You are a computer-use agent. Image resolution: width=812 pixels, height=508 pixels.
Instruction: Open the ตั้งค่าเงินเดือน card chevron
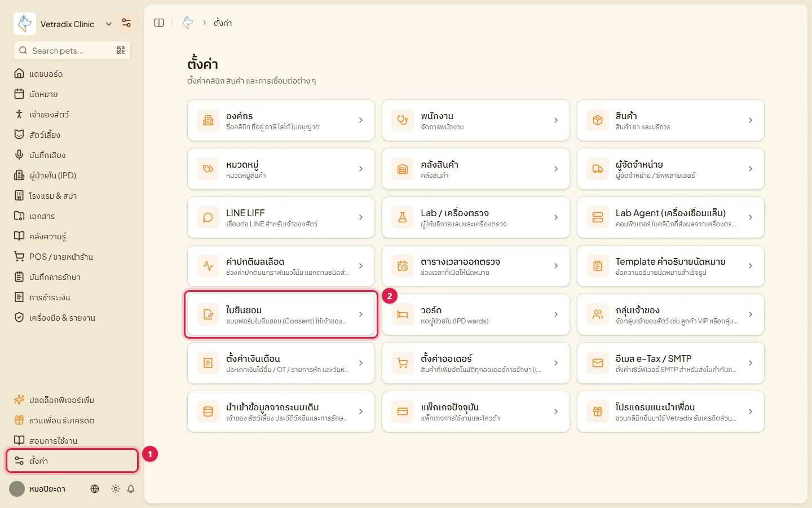pyautogui.click(x=361, y=363)
